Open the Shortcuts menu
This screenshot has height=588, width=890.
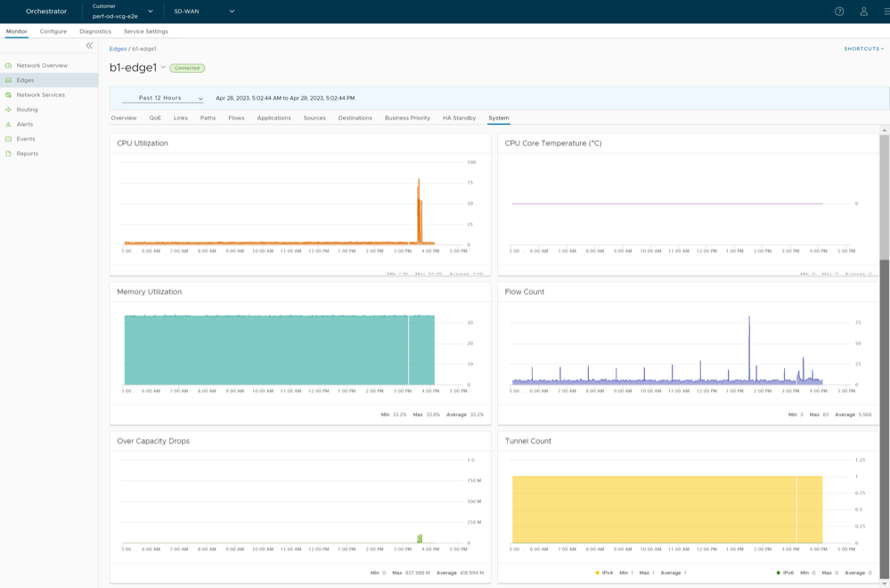click(863, 49)
